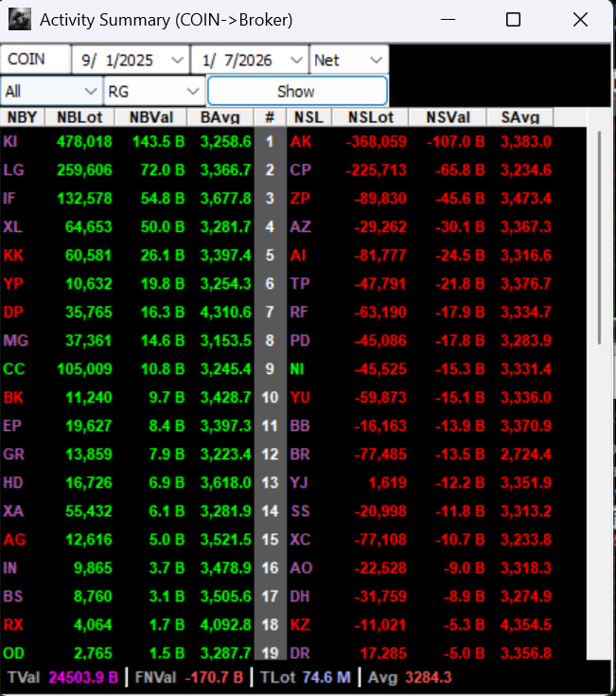The height and width of the screenshot is (696, 616).
Task: Click the -368,059 net sell lot value
Action: tap(376, 142)
